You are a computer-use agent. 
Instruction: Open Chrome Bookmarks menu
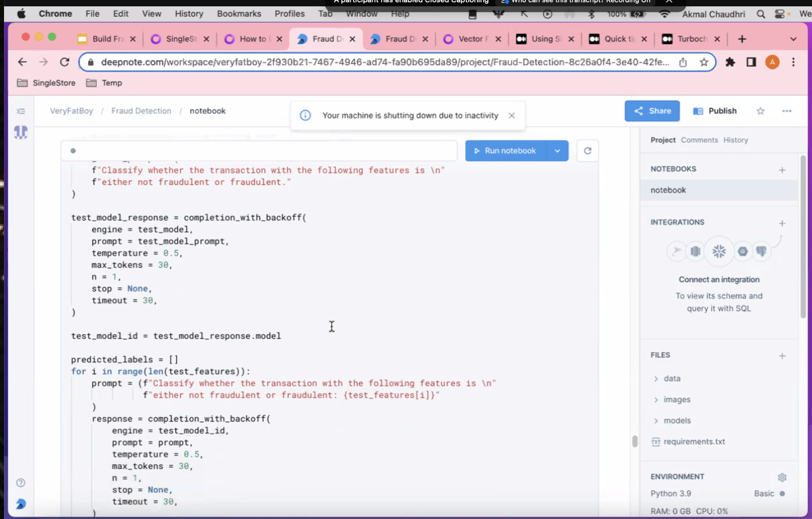point(238,14)
